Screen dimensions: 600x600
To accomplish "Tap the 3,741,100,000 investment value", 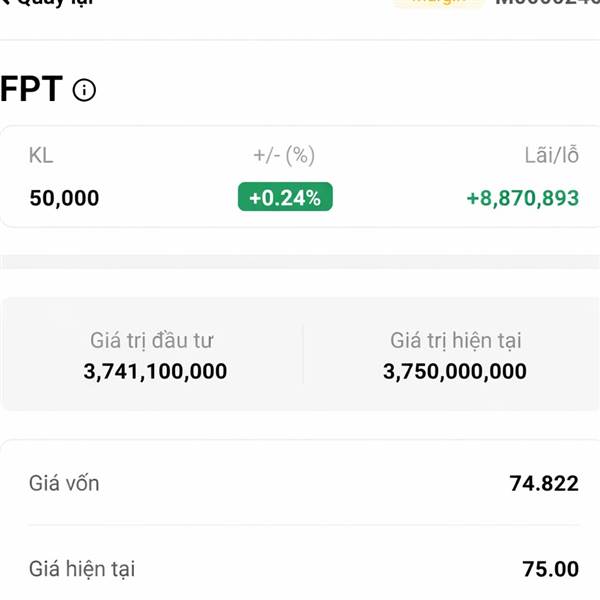I will click(x=155, y=372).
